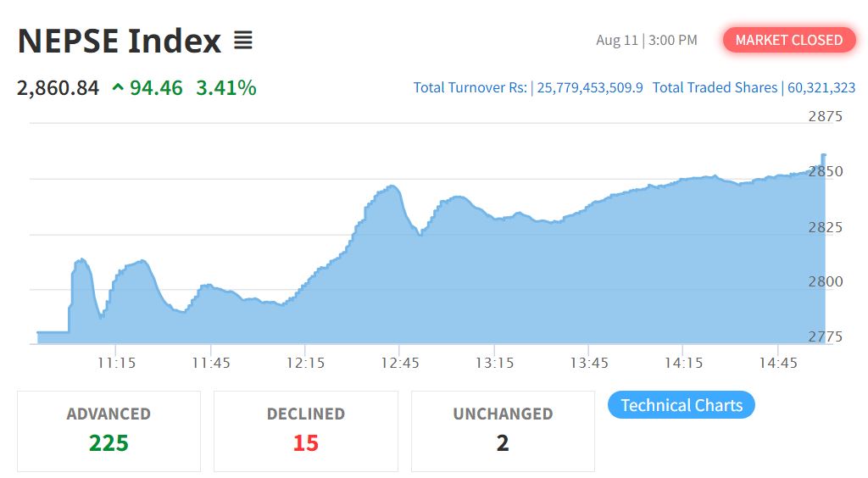The width and height of the screenshot is (868, 478).
Task: Click the Aug 11 3:00 PM timestamp
Action: point(647,41)
